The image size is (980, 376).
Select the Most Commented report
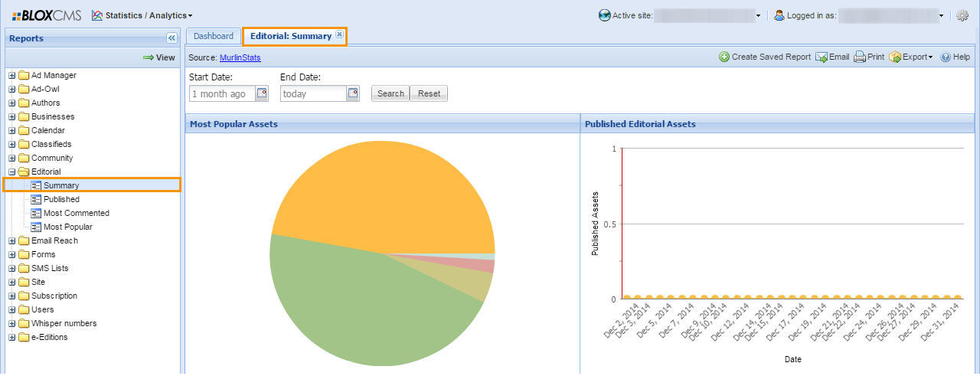(x=77, y=213)
